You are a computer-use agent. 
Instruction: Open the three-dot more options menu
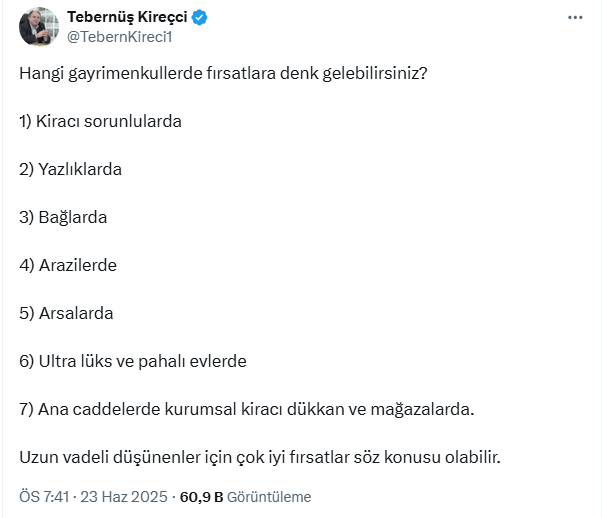tap(574, 18)
